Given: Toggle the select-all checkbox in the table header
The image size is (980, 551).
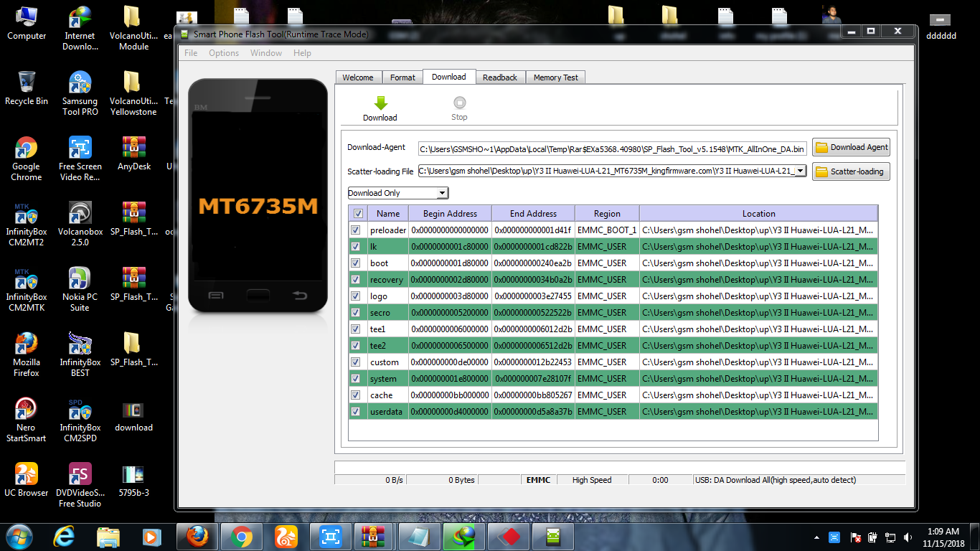Looking at the screenshot, I should coord(358,213).
